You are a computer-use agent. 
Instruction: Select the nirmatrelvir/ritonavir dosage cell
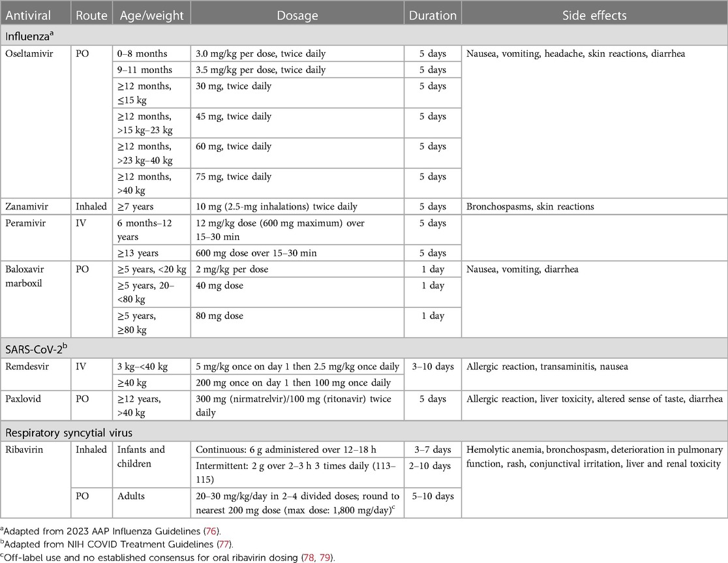297,406
